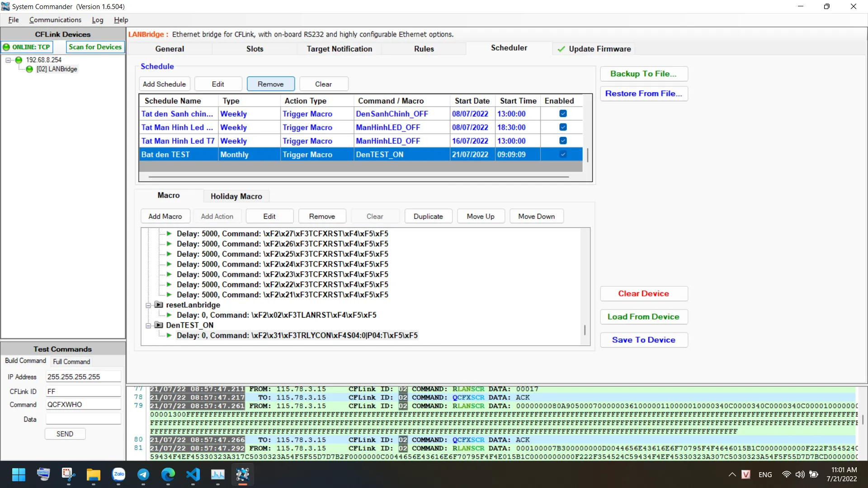Screen dimensions: 868x488
Task: Open Zalo app from taskbar
Action: click(118, 474)
